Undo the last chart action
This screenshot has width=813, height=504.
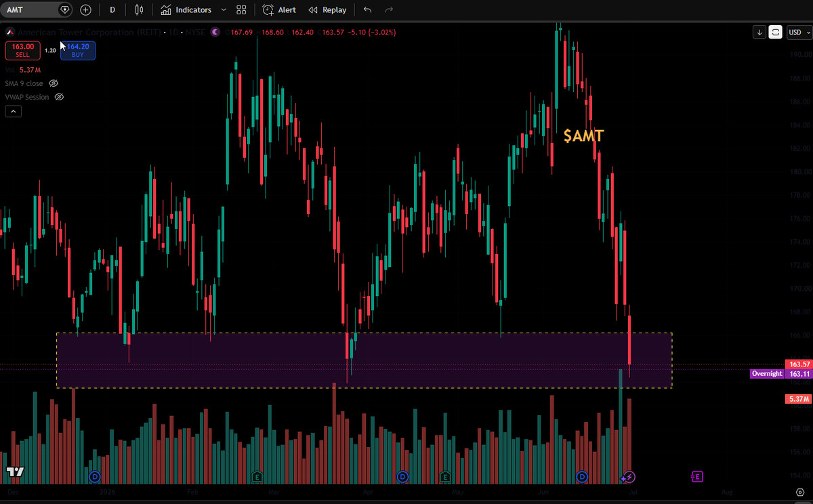pyautogui.click(x=367, y=10)
